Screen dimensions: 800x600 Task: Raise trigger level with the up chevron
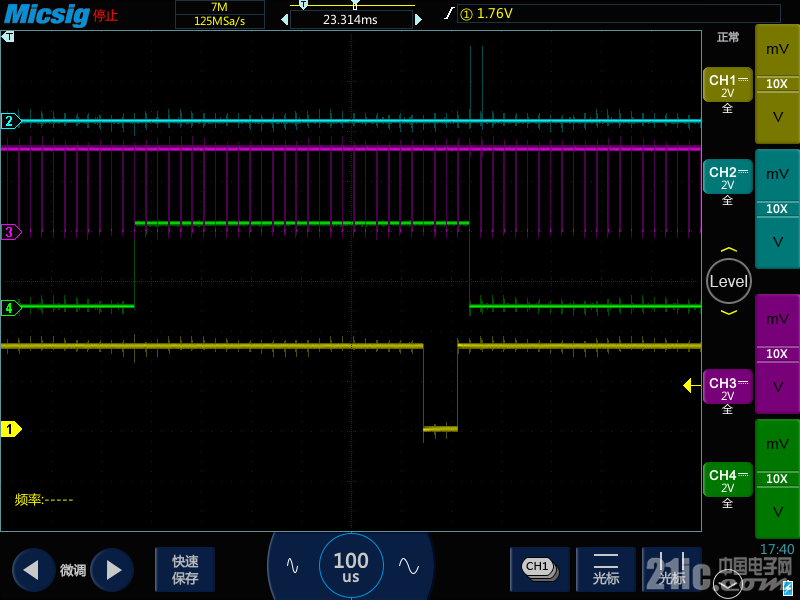[x=729, y=249]
